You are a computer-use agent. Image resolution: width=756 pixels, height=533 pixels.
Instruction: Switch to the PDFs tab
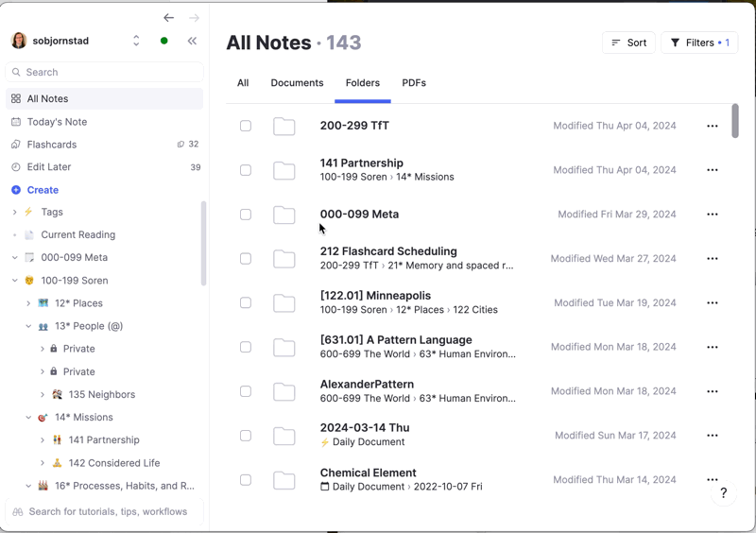(x=414, y=83)
